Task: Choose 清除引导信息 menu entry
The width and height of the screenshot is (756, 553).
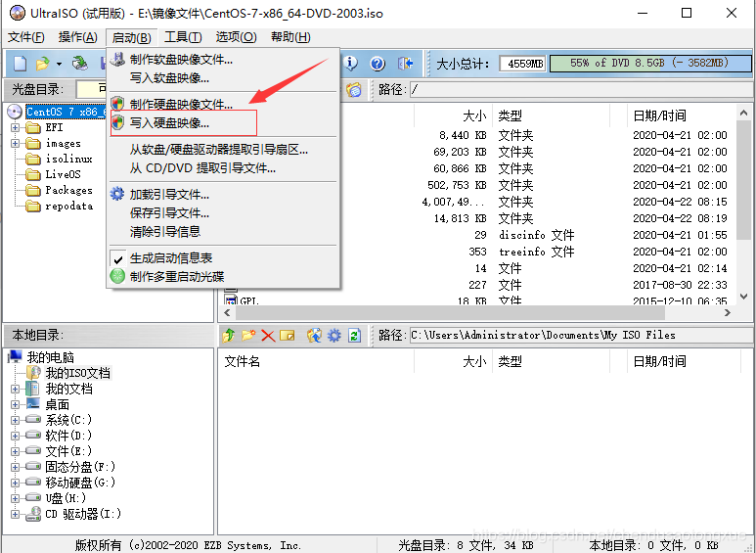Action: (224, 232)
